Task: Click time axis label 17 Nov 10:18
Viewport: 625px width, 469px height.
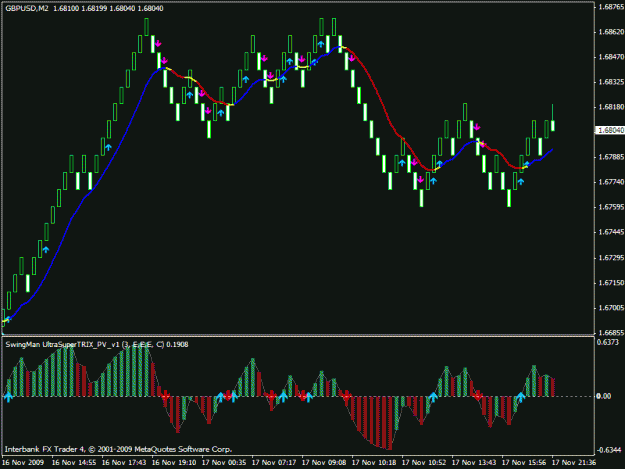Action: (x=374, y=463)
